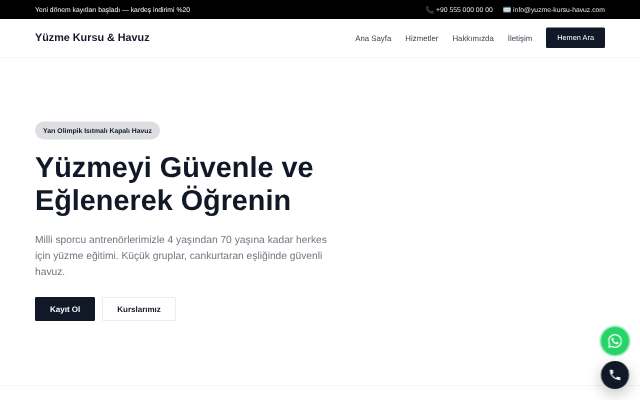Click the Yüzme Kursu & Havuz logo
This screenshot has width=640, height=400.
tap(92, 38)
